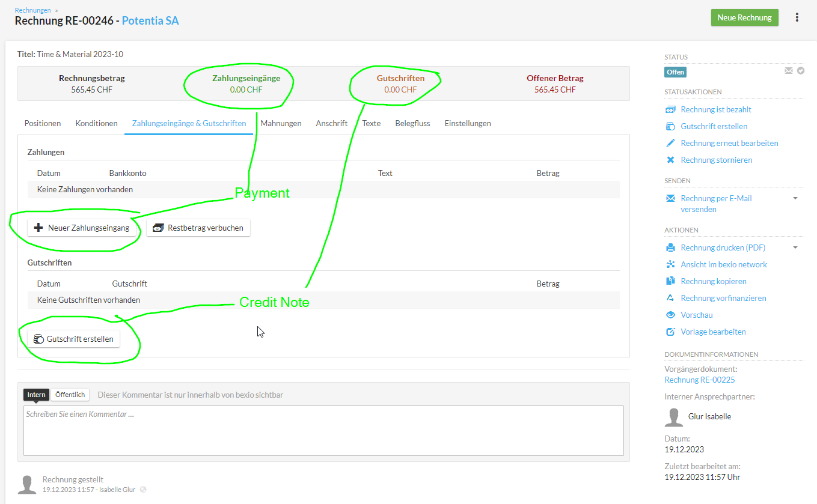Image resolution: width=817 pixels, height=504 pixels.
Task: Switch to the Konditionen tab
Action: coord(96,123)
